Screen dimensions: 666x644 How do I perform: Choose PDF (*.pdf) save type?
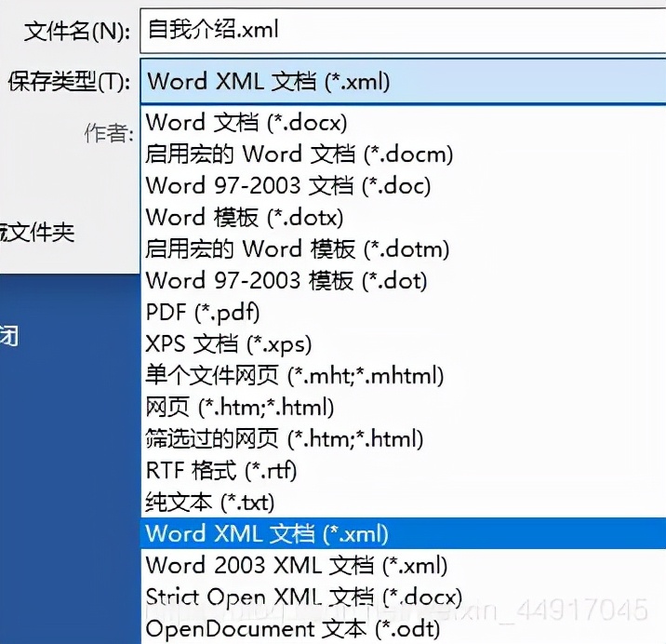pos(404,313)
